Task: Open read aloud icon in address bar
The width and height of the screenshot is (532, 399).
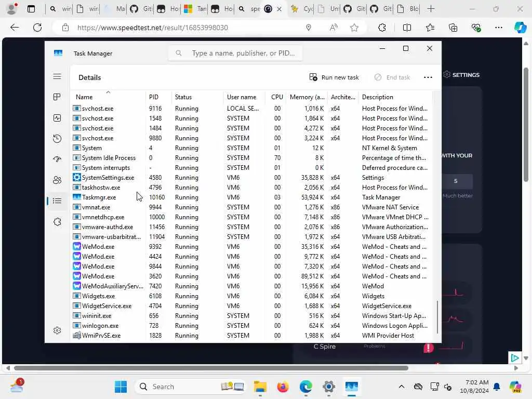Action: [x=334, y=28]
